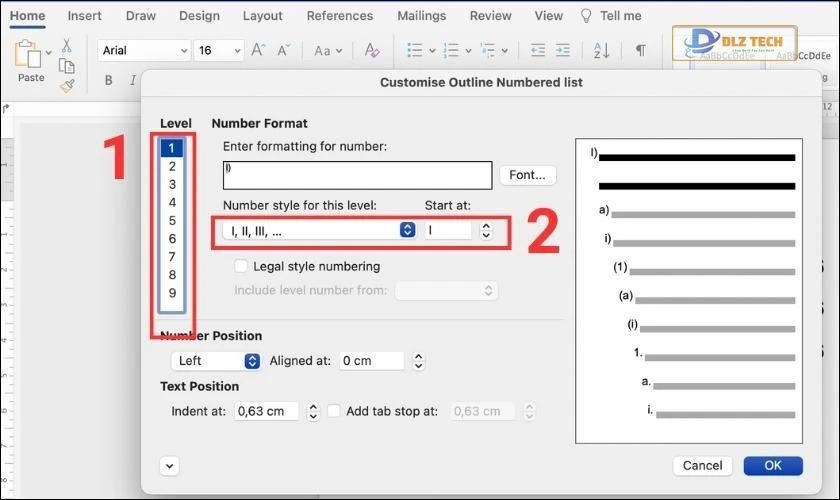Expand the dialog with the bottom-left chevron button
This screenshot has width=840, height=500.
[168, 465]
